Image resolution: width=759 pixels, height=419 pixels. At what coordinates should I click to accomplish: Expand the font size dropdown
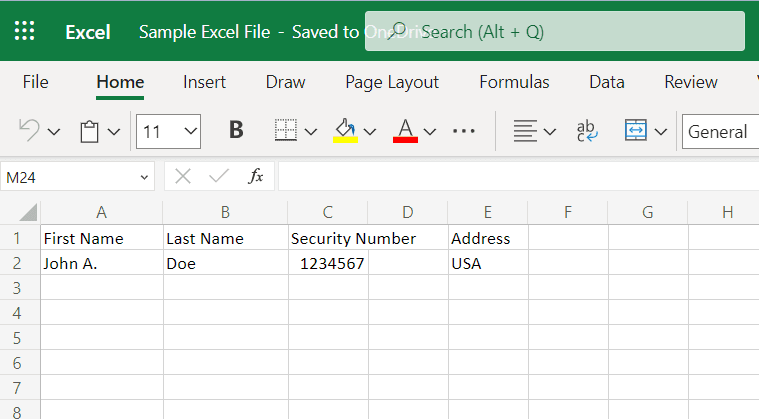(190, 131)
